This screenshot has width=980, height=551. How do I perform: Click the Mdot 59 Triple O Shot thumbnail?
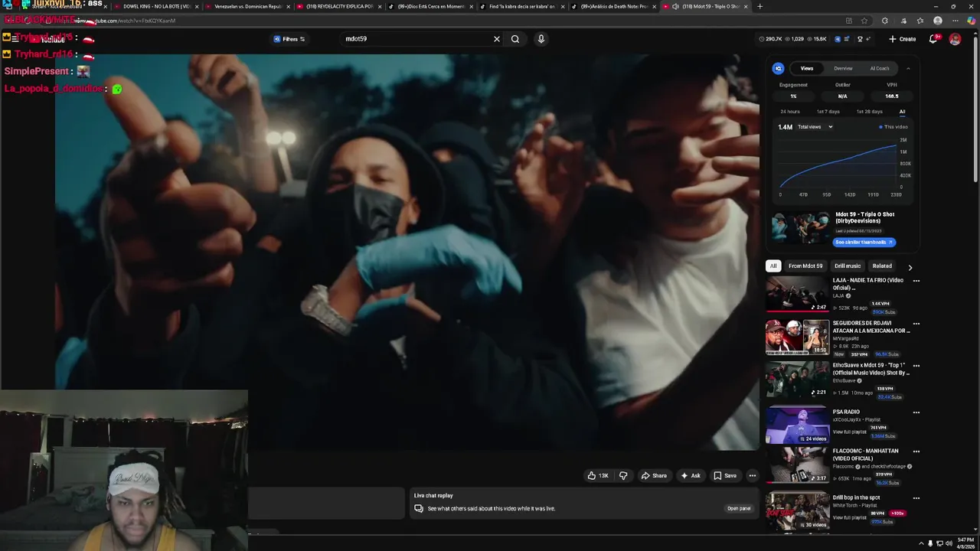click(800, 227)
